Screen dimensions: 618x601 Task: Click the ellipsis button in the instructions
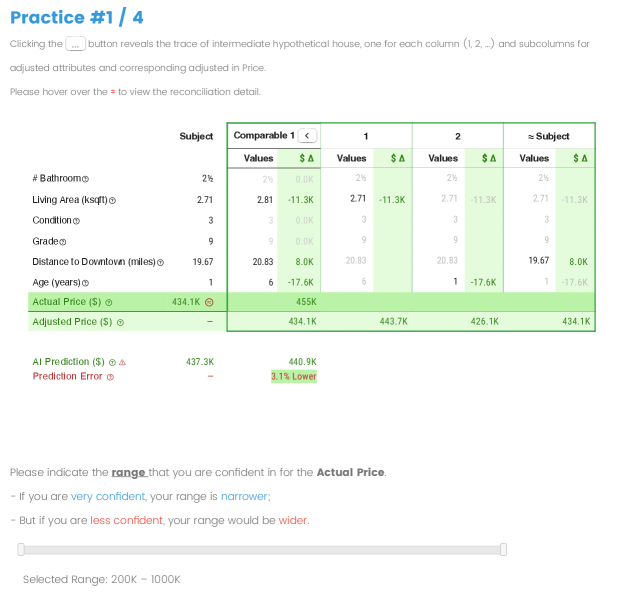(x=76, y=44)
